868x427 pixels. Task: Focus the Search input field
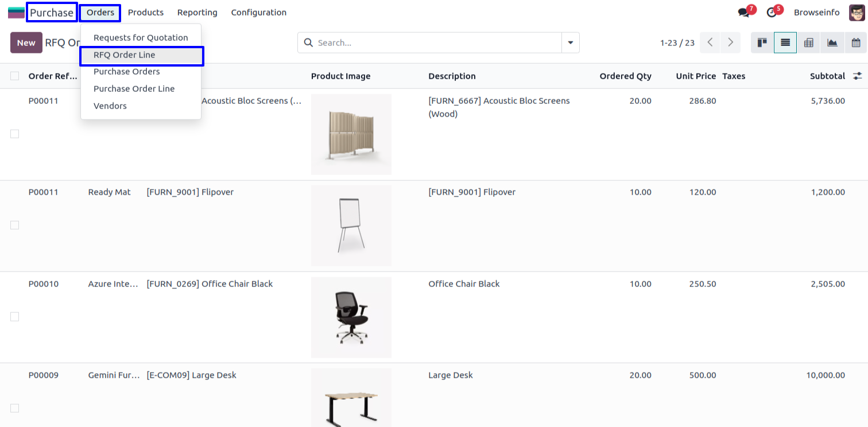coord(436,42)
